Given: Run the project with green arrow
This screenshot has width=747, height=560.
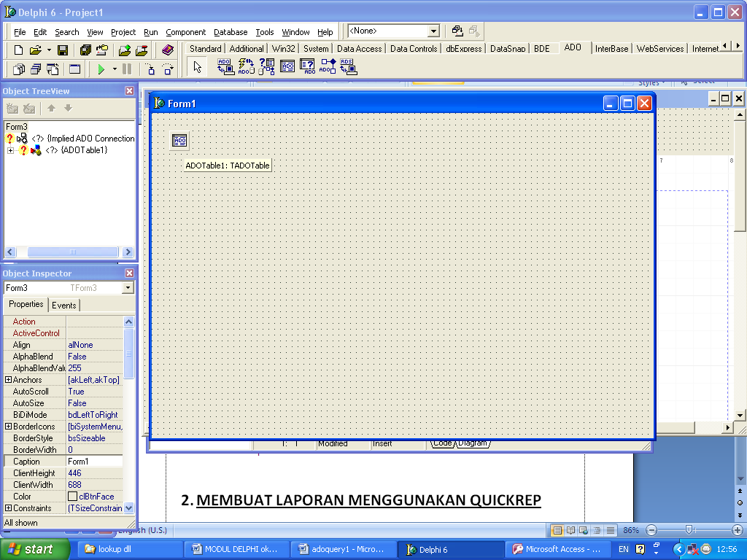Looking at the screenshot, I should click(101, 69).
